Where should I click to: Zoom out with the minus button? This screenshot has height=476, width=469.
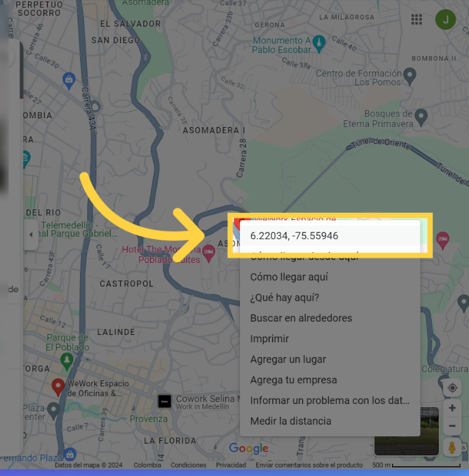pyautogui.click(x=452, y=426)
